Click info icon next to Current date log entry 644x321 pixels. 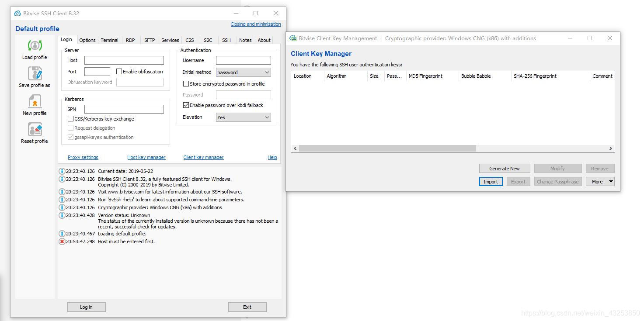62,171
